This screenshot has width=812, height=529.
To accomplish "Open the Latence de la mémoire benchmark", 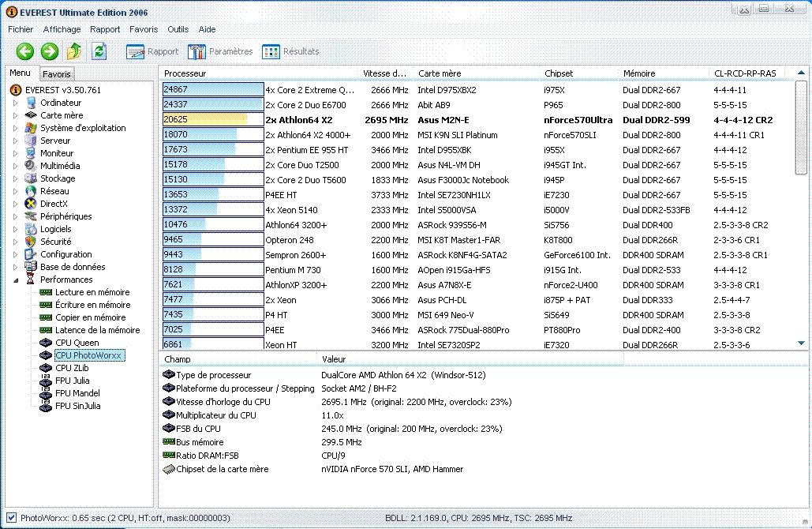I will pyautogui.click(x=98, y=330).
